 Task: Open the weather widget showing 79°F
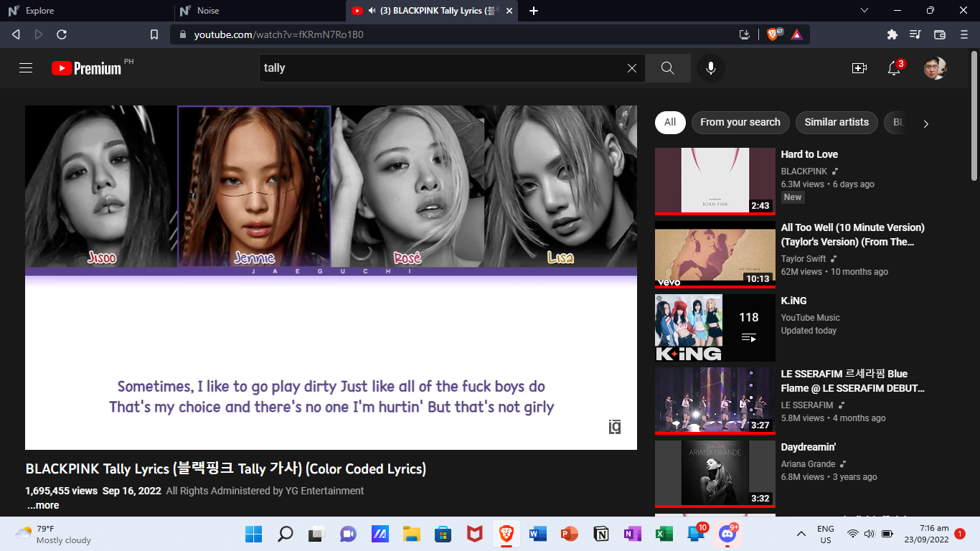click(x=53, y=534)
